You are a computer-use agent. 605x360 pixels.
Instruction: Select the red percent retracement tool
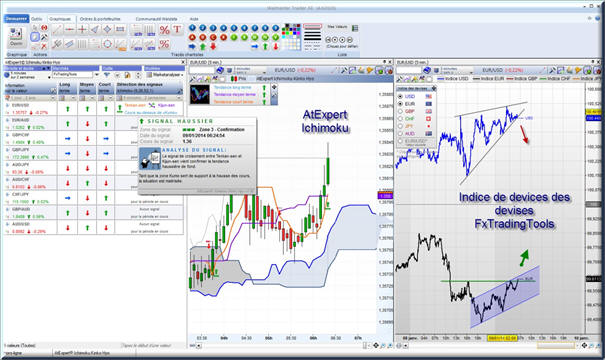click(165, 30)
